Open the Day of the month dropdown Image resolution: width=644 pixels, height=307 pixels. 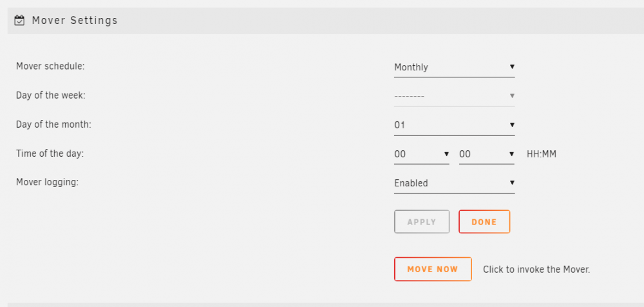point(454,125)
